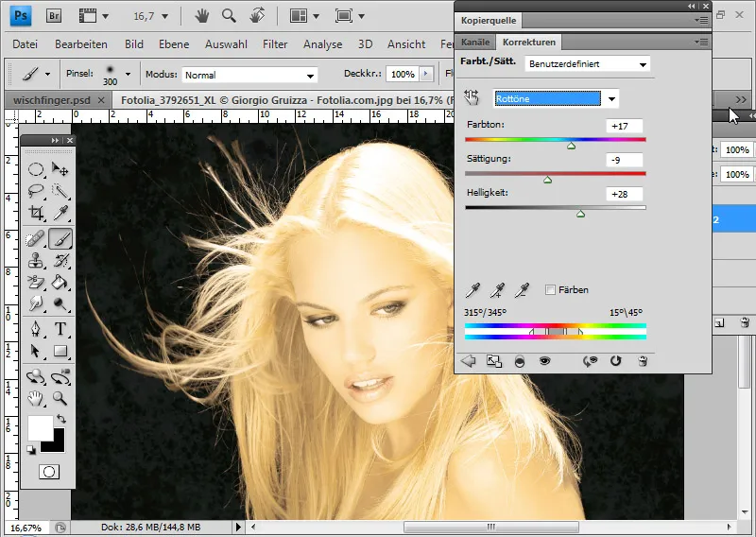This screenshot has height=537, width=756.
Task: Open the Modus Normal dropdown
Action: click(249, 75)
